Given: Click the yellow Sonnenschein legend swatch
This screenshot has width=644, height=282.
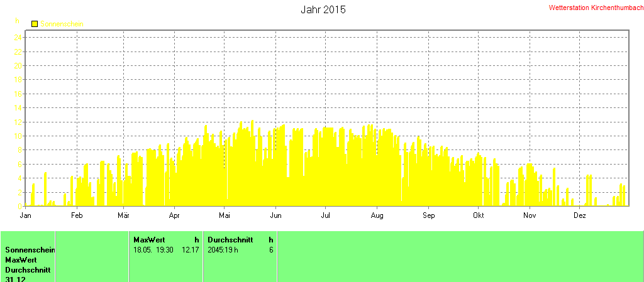Looking at the screenshot, I should click(x=35, y=24).
